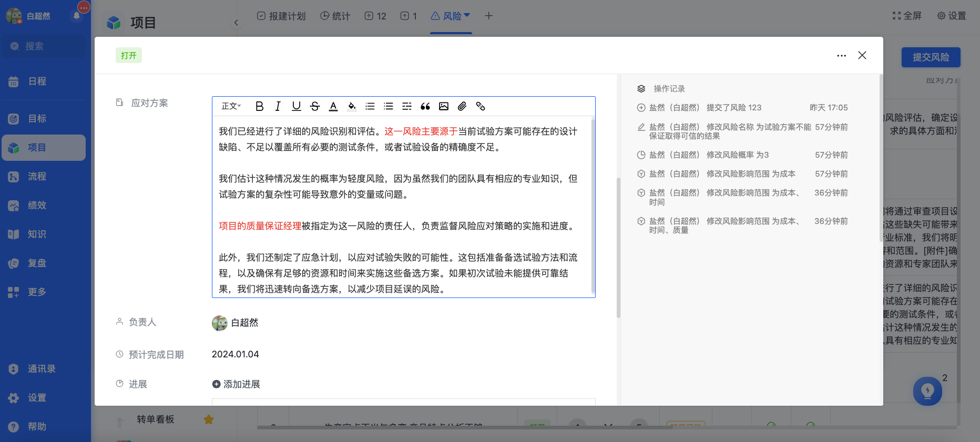Open the more options ellipsis menu
The height and width of the screenshot is (442, 980).
tap(842, 55)
